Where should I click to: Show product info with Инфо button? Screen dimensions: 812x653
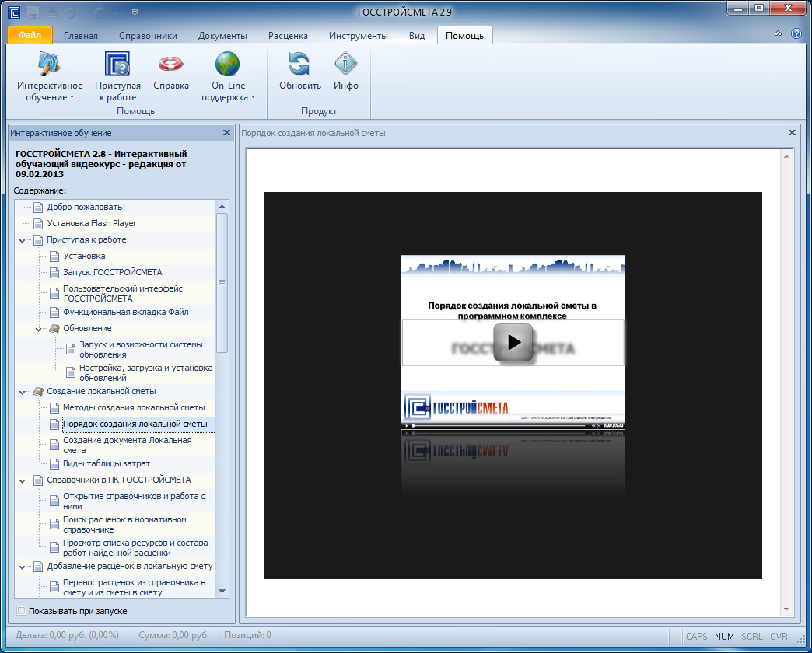pyautogui.click(x=346, y=72)
